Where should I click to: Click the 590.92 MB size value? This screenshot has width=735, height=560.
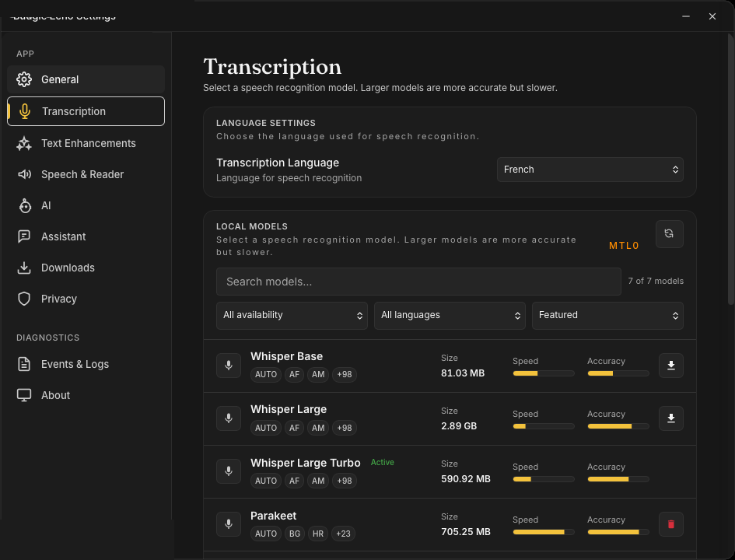(466, 479)
